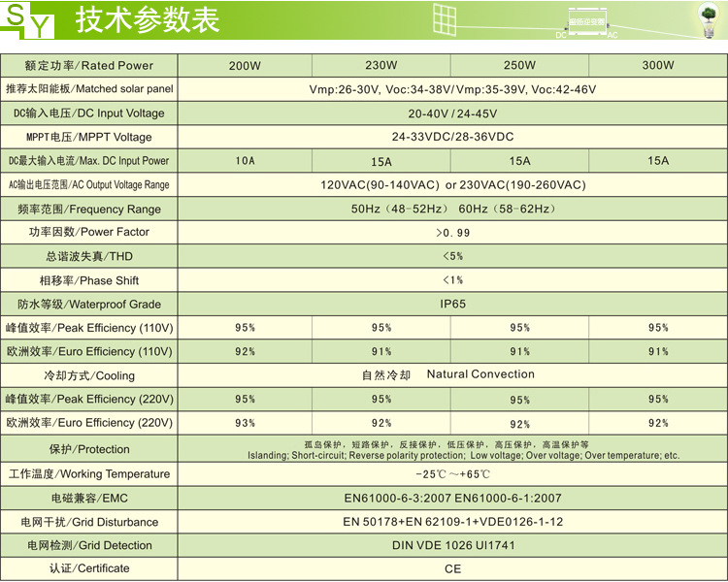Click the EN 50178+EN 62109-1 value

[452, 522]
